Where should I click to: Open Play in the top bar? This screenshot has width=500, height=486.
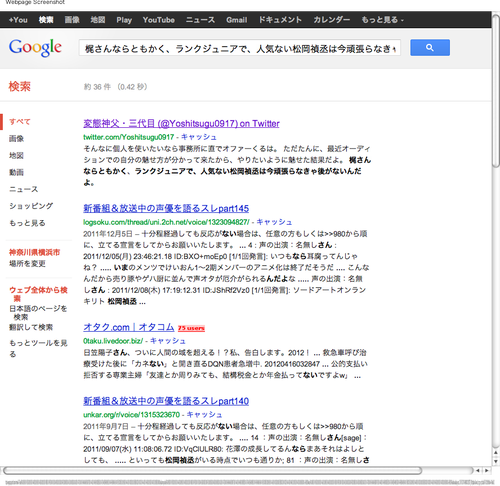tap(124, 20)
